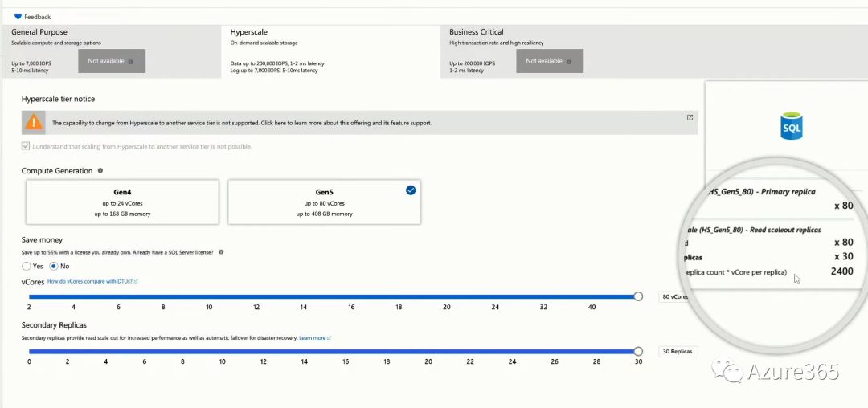This screenshot has width=868, height=408.
Task: Open 'How do vCores compare with DTUs?' link
Action: 92,282
